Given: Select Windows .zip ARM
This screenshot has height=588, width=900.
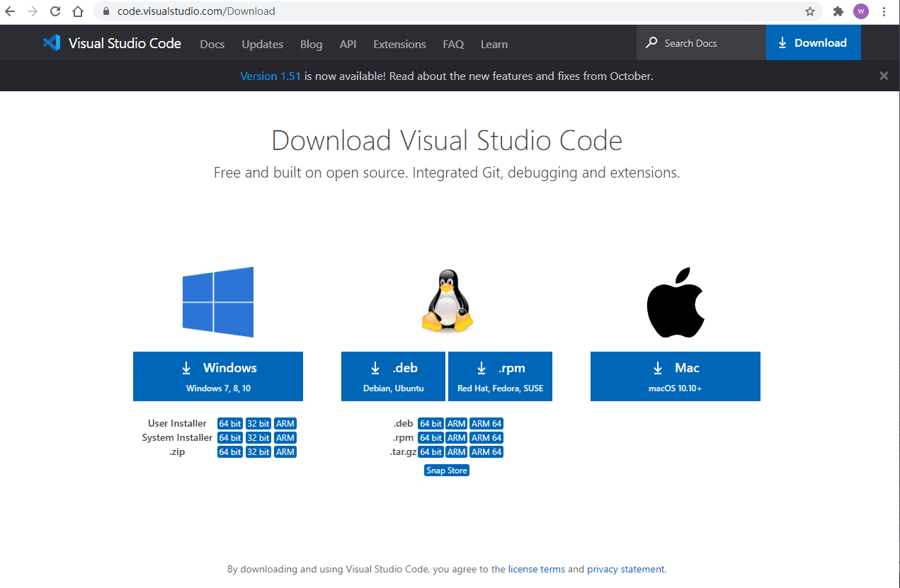Looking at the screenshot, I should [285, 452].
